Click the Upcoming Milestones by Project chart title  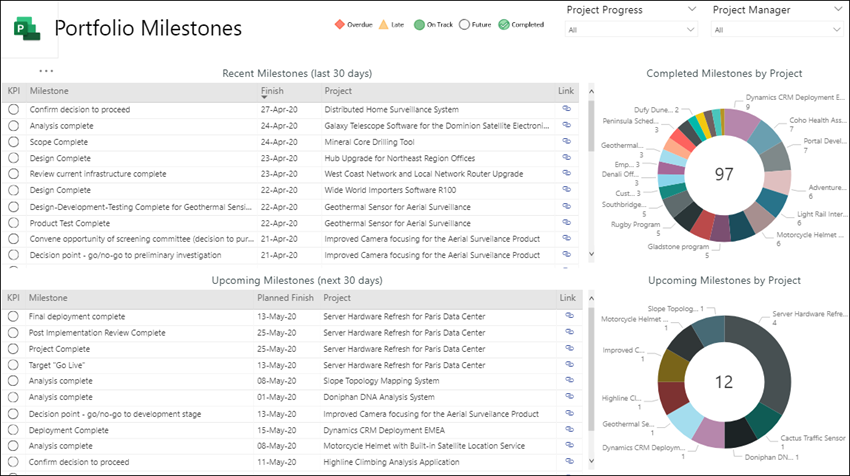[x=724, y=280]
